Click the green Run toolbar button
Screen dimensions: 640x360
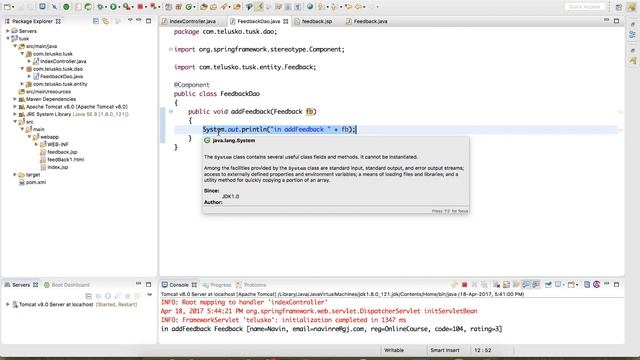point(113,7)
